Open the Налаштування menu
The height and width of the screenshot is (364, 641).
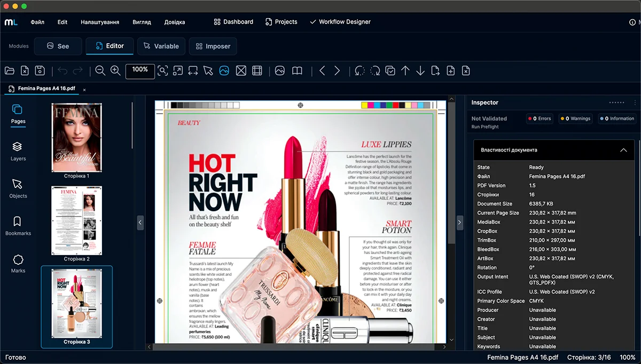[x=100, y=22]
